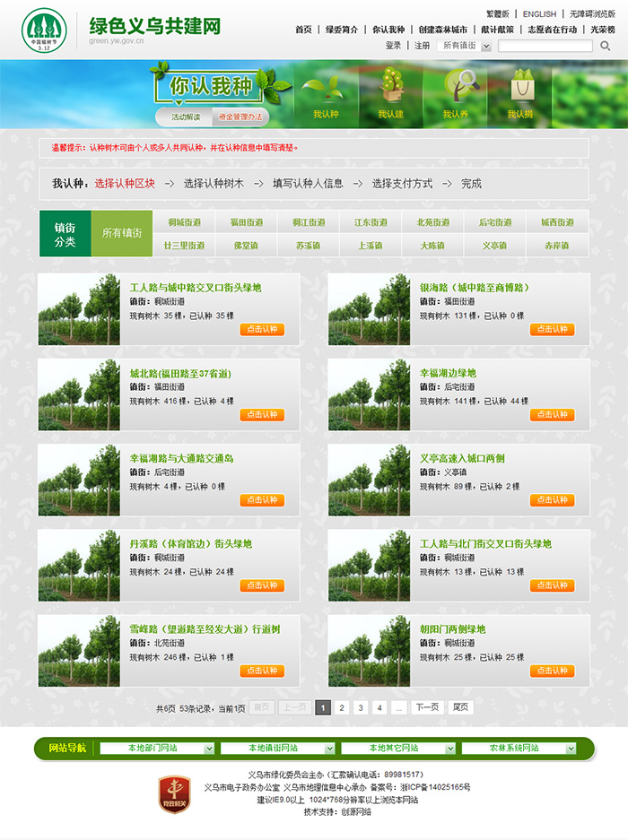Select the 所有镇街 category tab
628x840 pixels.
[x=122, y=233]
